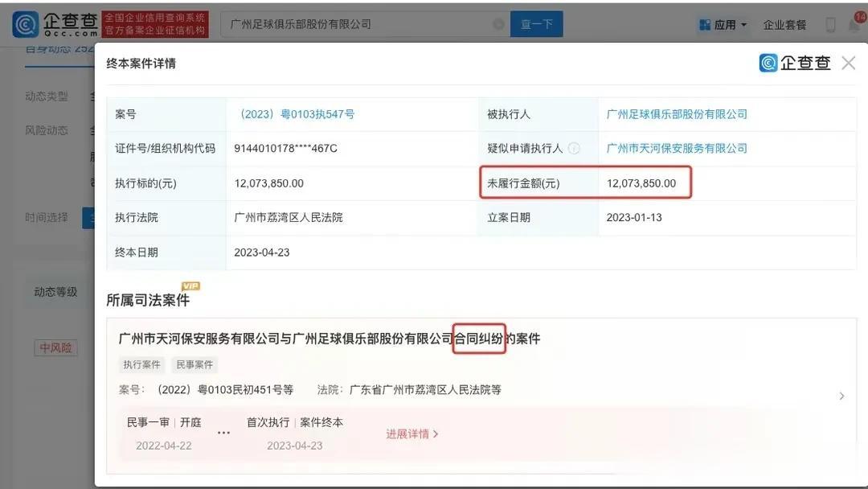Select the 终本日期 value 2023-04-23

tap(262, 253)
